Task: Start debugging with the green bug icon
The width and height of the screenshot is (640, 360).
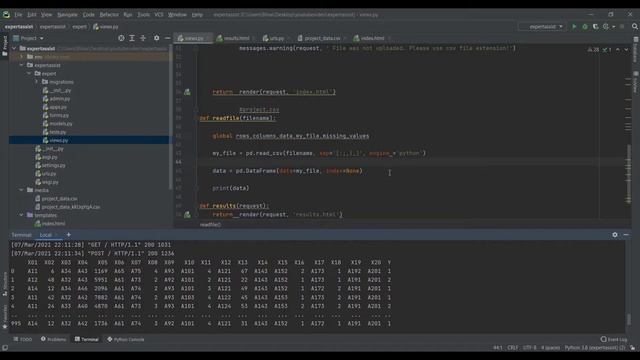Action: (x=585, y=27)
